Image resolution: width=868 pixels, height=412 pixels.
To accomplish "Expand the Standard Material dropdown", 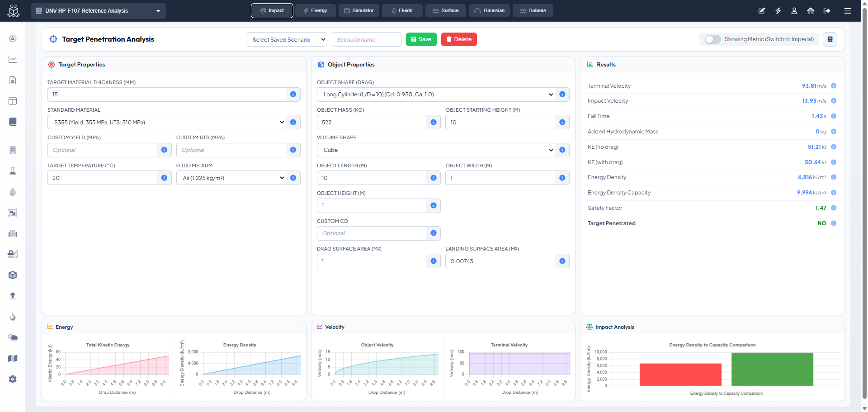I will [x=166, y=122].
